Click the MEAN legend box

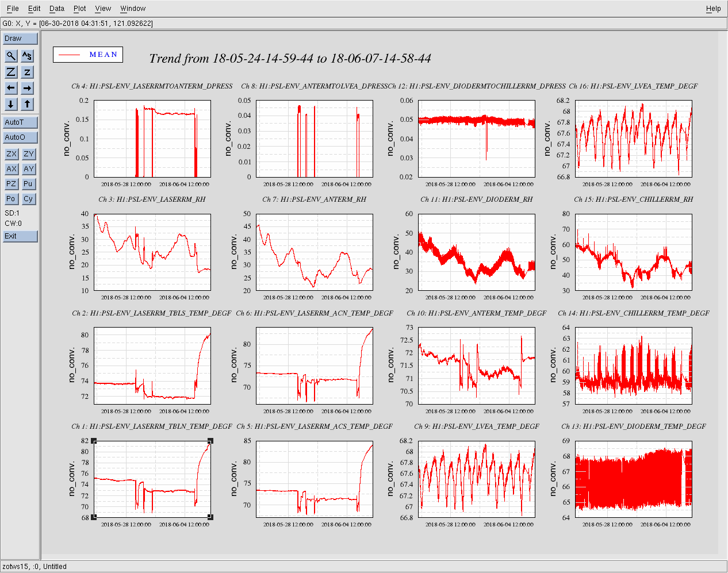pyautogui.click(x=88, y=55)
